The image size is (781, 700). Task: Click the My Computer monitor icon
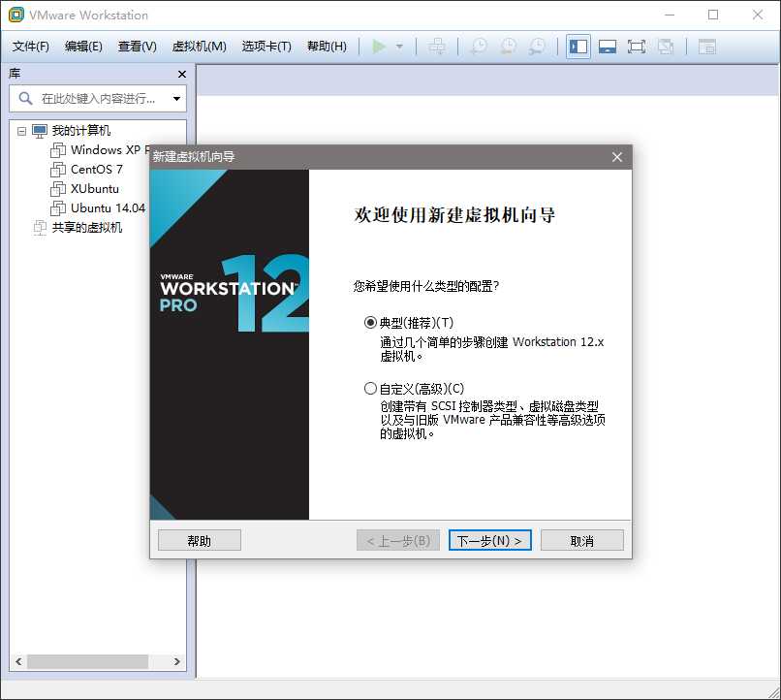click(x=40, y=131)
